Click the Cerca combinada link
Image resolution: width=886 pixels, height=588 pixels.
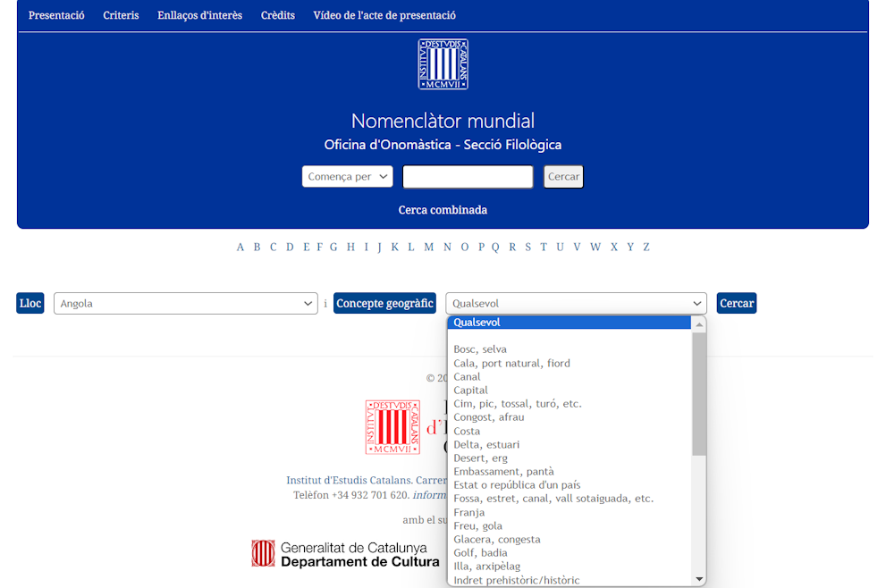pos(443,210)
